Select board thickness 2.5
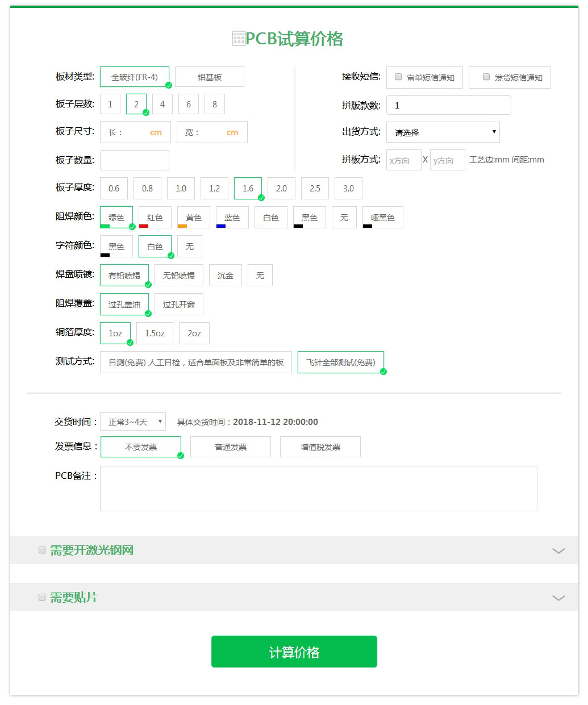This screenshot has width=588, height=705. click(315, 188)
